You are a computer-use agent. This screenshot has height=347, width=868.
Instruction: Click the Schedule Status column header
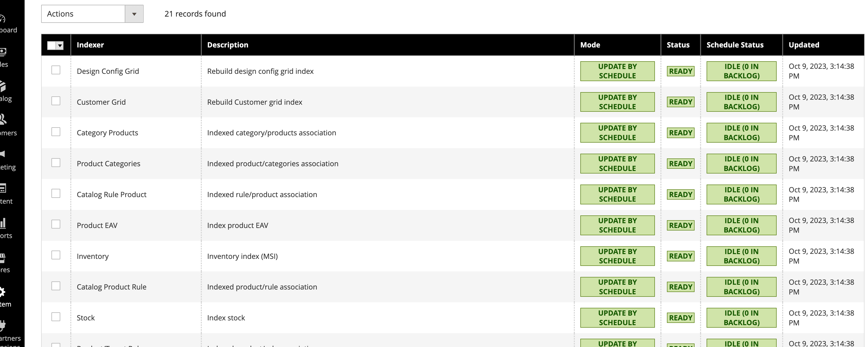[x=734, y=45]
